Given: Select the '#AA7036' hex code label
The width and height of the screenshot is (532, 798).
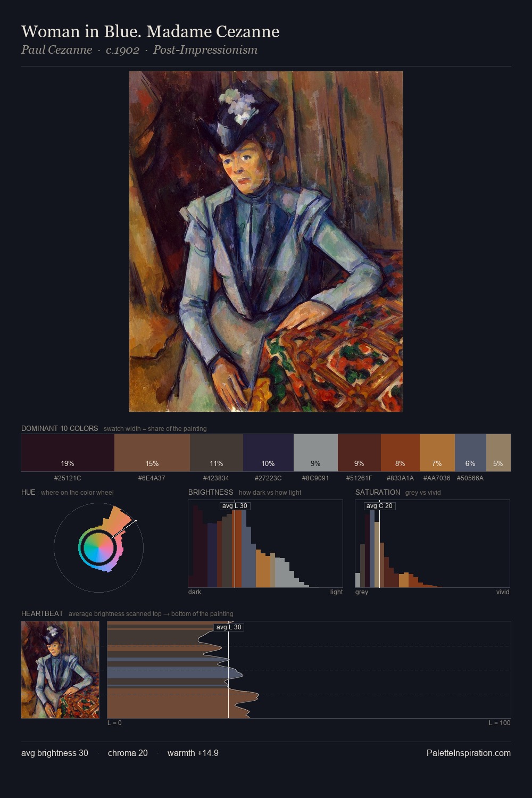Looking at the screenshot, I should pos(437,478).
